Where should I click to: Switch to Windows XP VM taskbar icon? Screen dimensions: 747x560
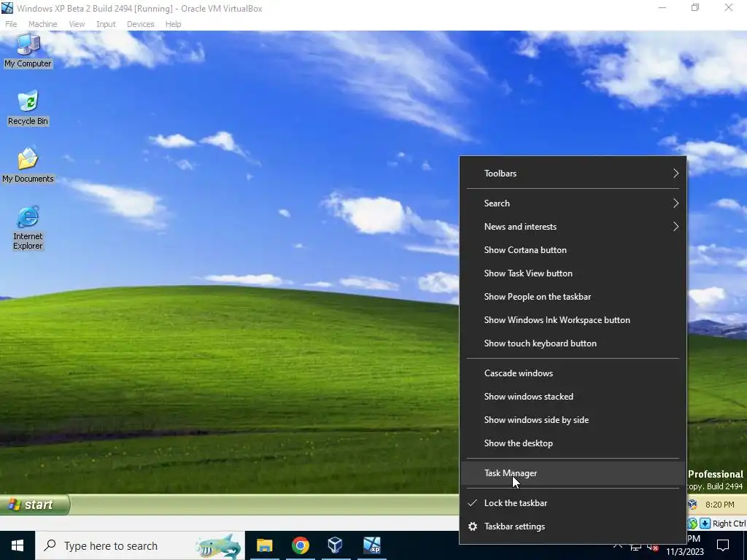[371, 545]
